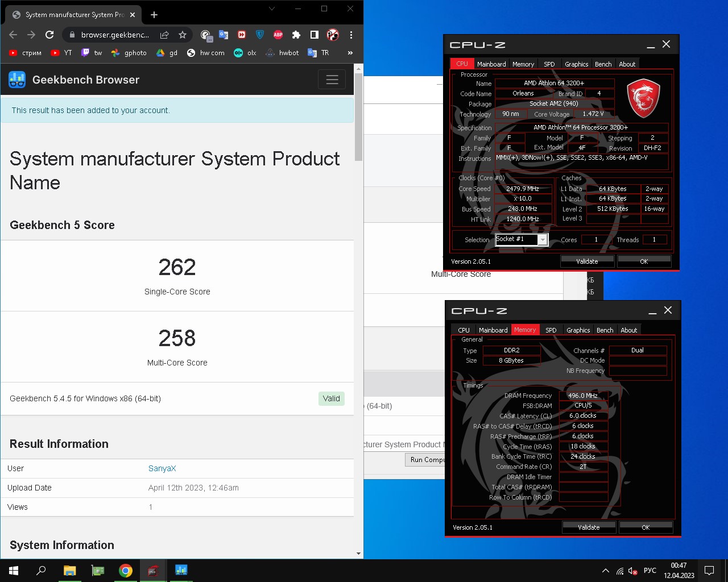Go back to previous page
728x582 pixels.
point(13,35)
